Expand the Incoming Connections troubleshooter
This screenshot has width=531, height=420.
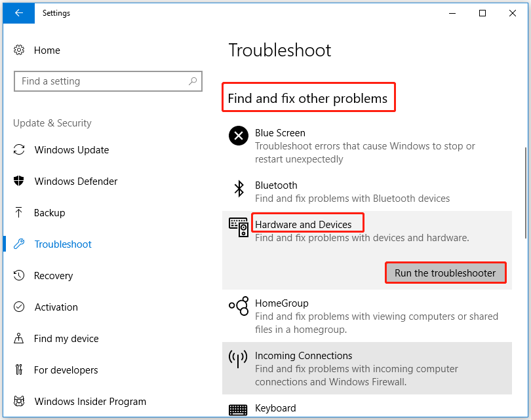coord(304,356)
